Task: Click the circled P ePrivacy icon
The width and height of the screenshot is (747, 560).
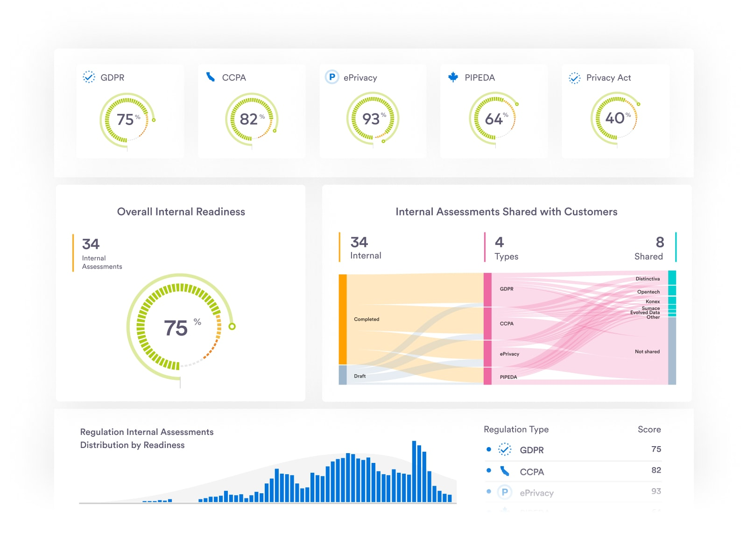Action: point(331,77)
